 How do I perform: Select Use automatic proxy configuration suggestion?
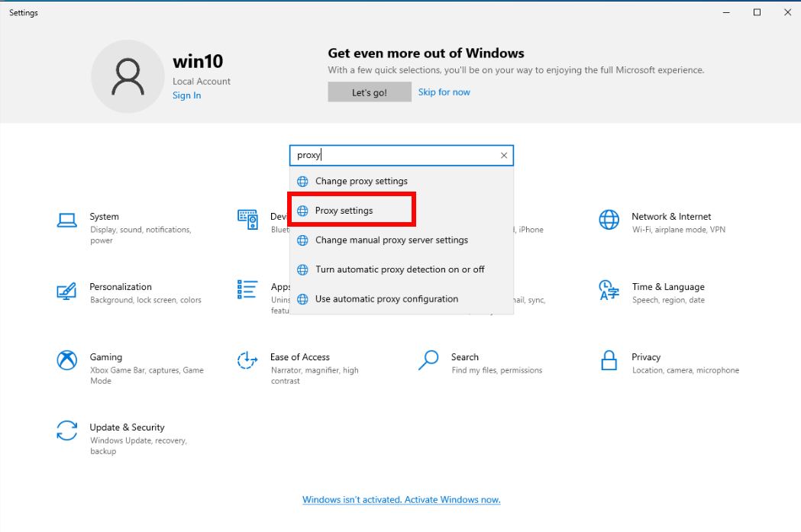pos(402,299)
